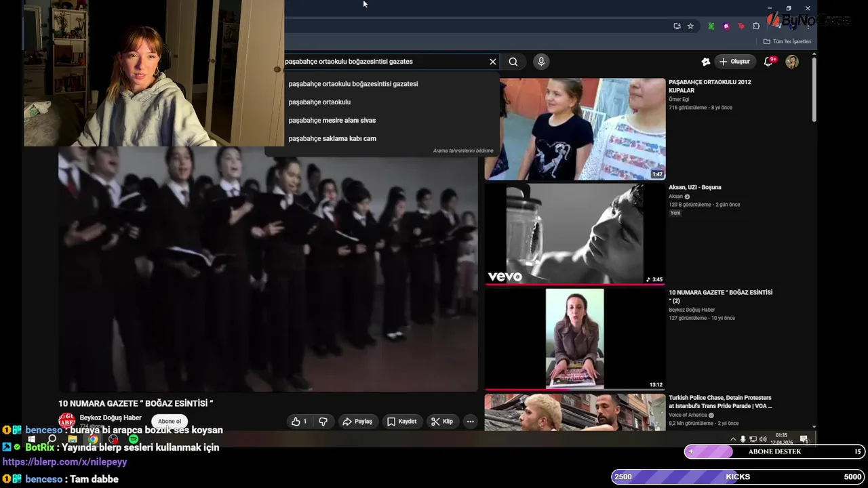The height and width of the screenshot is (488, 868).
Task: Click the install app icon in address bar
Action: click(x=677, y=26)
